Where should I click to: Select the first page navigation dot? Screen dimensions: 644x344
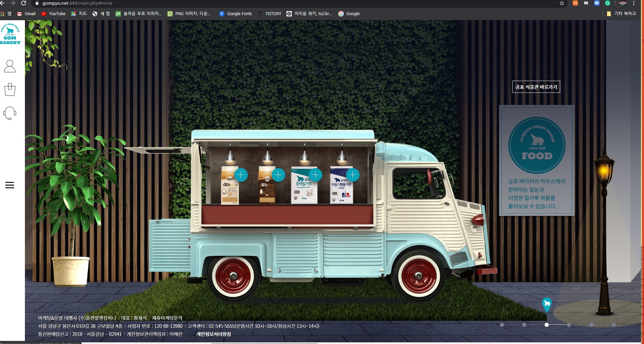click(502, 325)
